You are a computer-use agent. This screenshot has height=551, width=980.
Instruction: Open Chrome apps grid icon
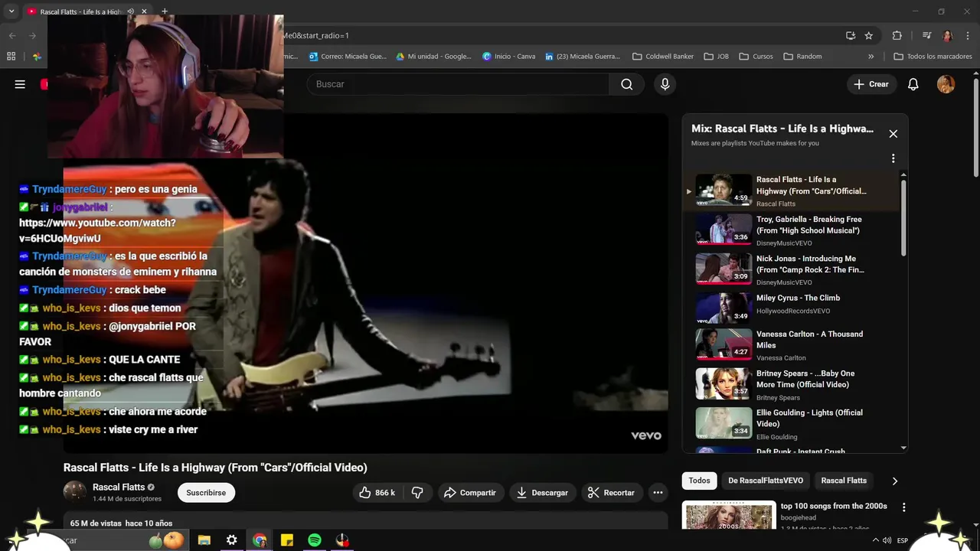(11, 57)
